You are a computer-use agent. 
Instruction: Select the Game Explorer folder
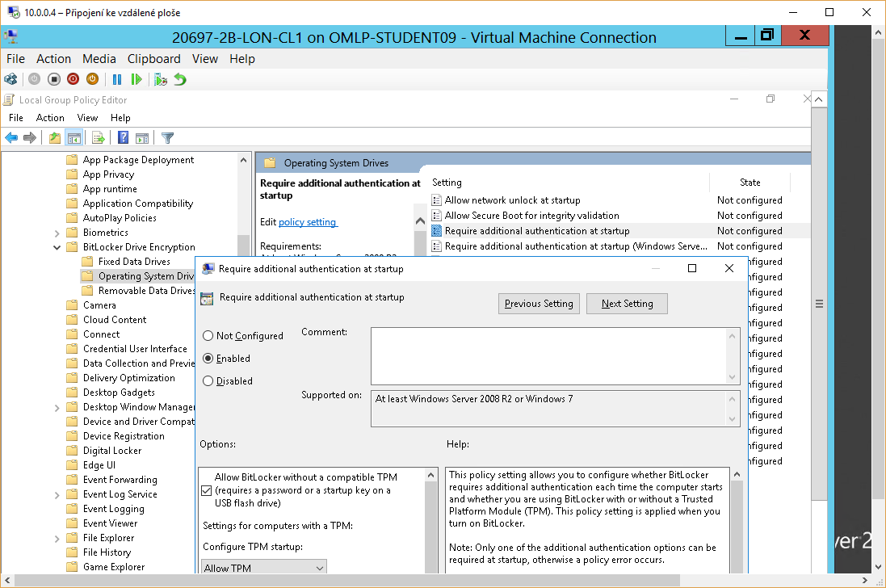(114, 567)
